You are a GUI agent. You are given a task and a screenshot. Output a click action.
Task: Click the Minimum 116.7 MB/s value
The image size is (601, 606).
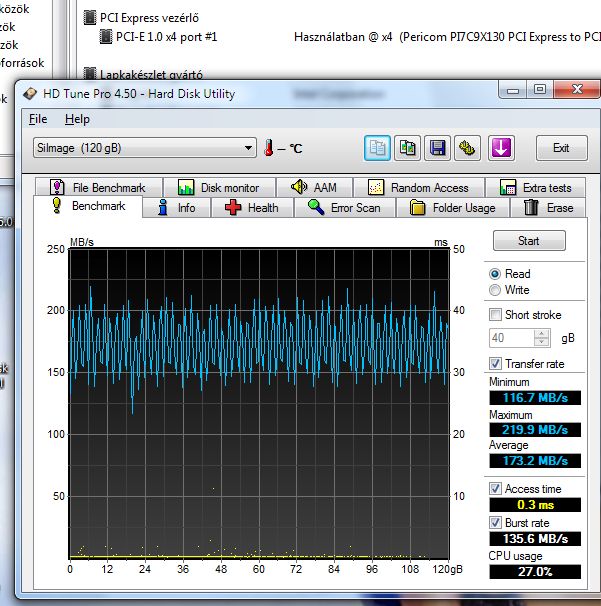535,398
